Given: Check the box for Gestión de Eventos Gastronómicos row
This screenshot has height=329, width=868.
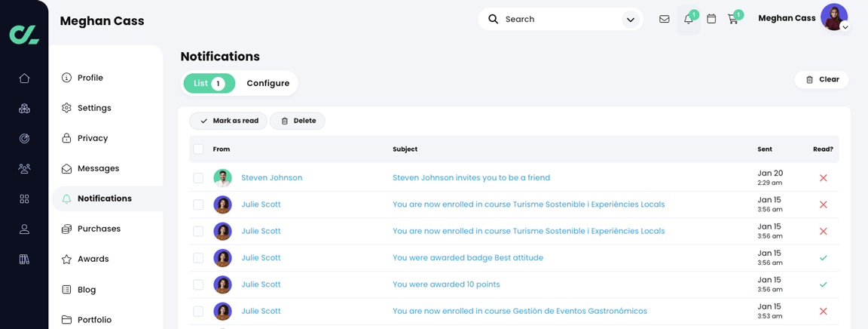Looking at the screenshot, I should pyautogui.click(x=198, y=311).
